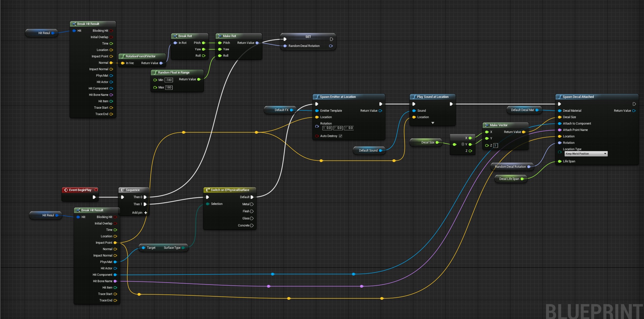The width and height of the screenshot is (644, 319).
Task: Click the Z value field on Make Vector
Action: tap(495, 145)
